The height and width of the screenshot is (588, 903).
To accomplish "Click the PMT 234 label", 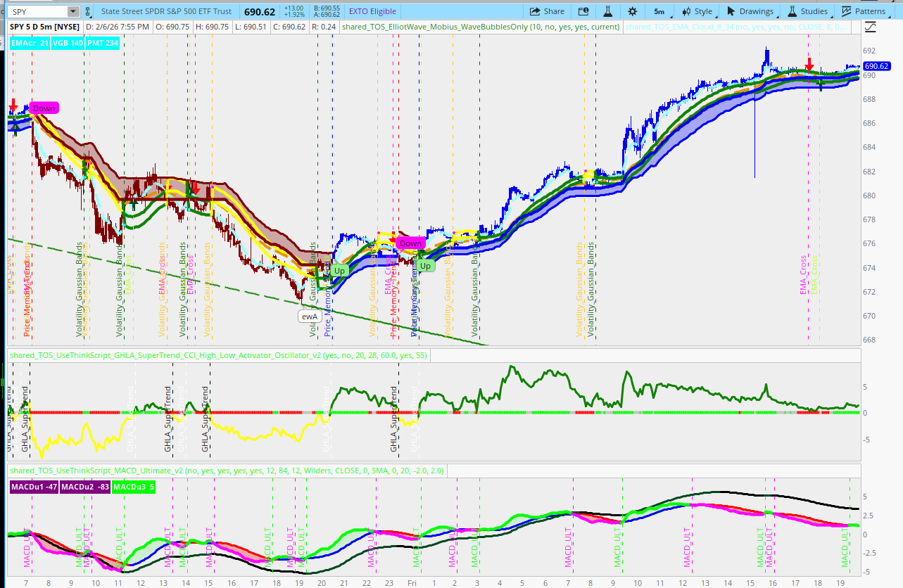I will pyautogui.click(x=103, y=44).
